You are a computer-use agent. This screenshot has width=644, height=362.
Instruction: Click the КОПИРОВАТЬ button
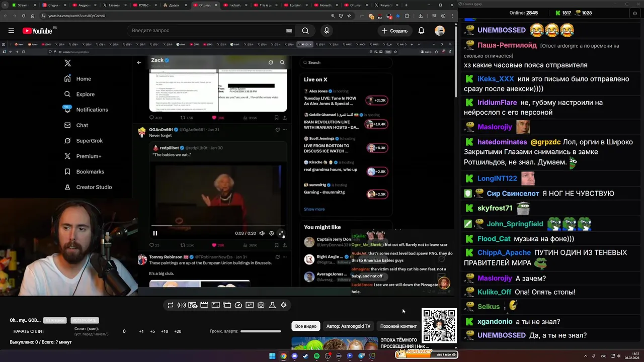85,320
